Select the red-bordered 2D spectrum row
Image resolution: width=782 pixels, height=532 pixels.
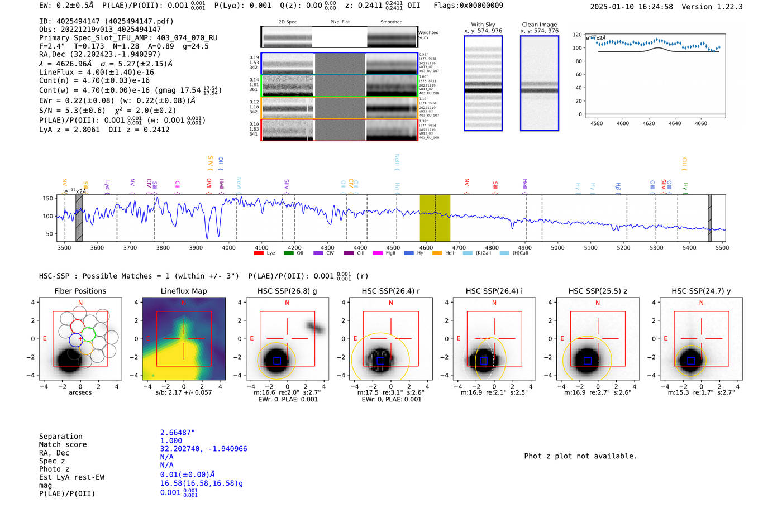pyautogui.click(x=339, y=130)
